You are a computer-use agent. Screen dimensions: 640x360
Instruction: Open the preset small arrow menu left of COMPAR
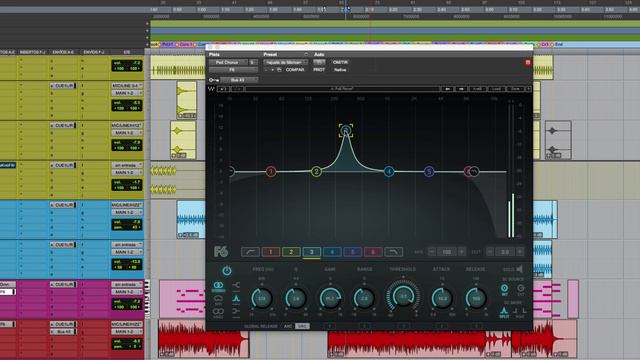coord(272,70)
